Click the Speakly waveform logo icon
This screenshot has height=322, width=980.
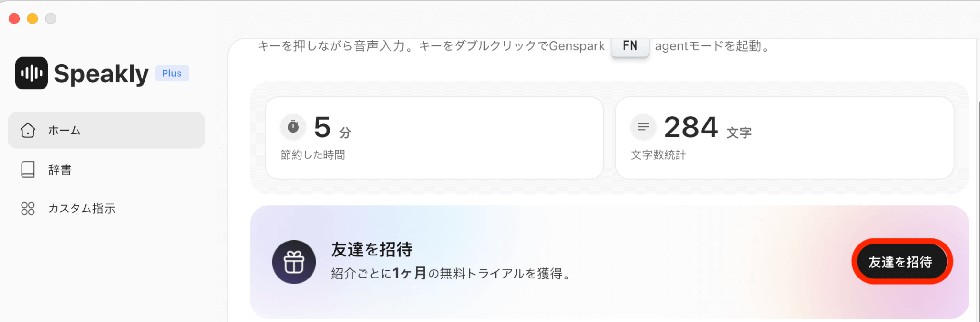(x=32, y=73)
